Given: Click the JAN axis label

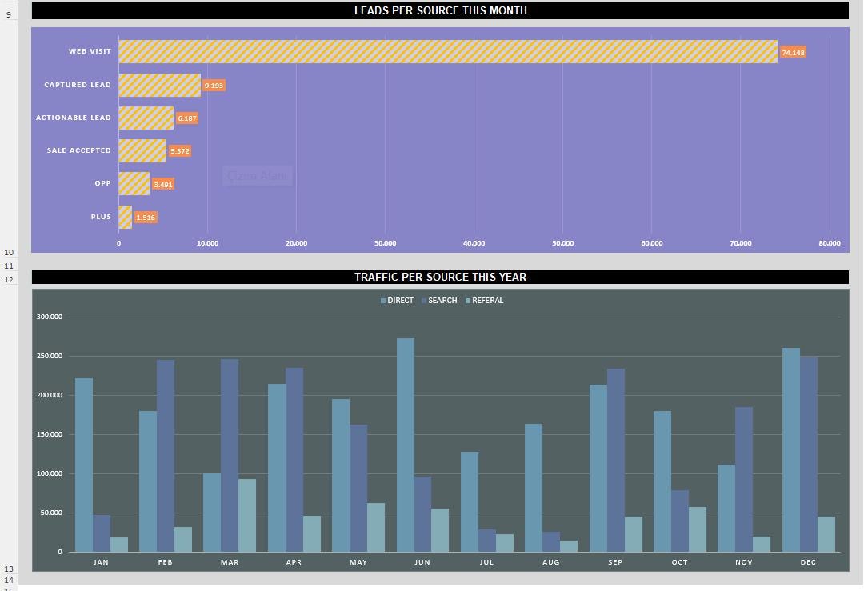Looking at the screenshot, I should pyautogui.click(x=101, y=562).
